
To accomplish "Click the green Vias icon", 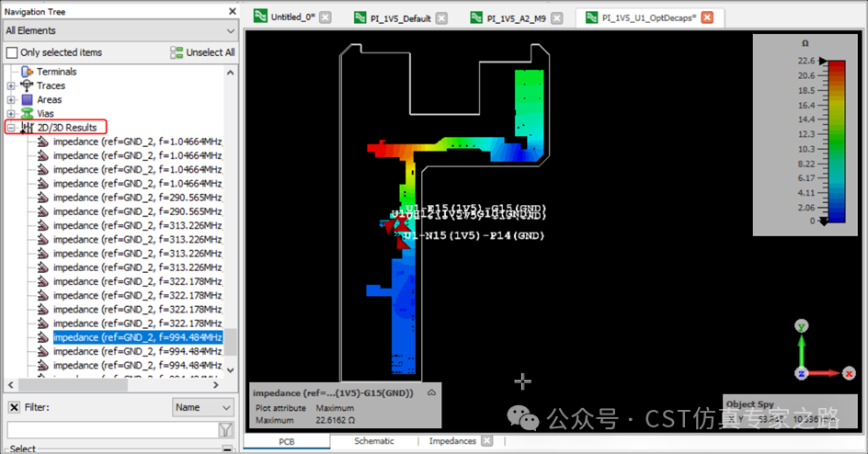I will click(x=28, y=113).
